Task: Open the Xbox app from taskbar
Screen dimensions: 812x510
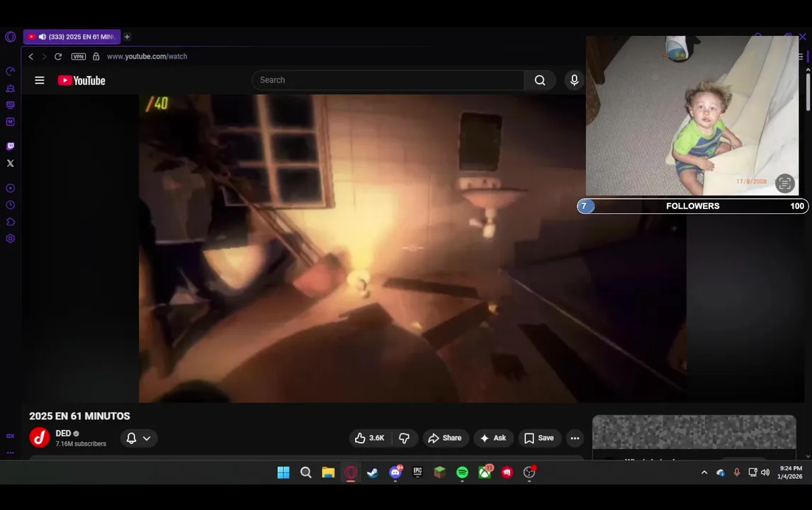Action: [485, 472]
